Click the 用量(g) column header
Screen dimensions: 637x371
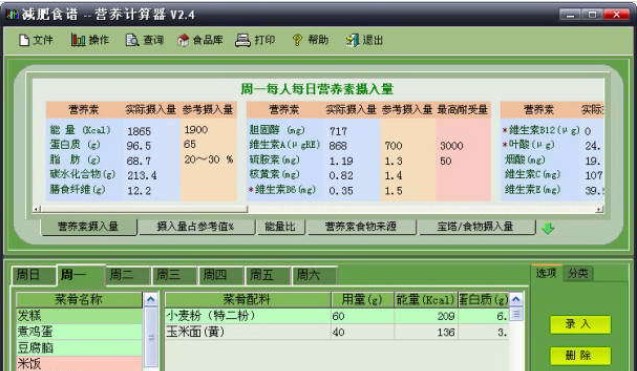point(362,300)
